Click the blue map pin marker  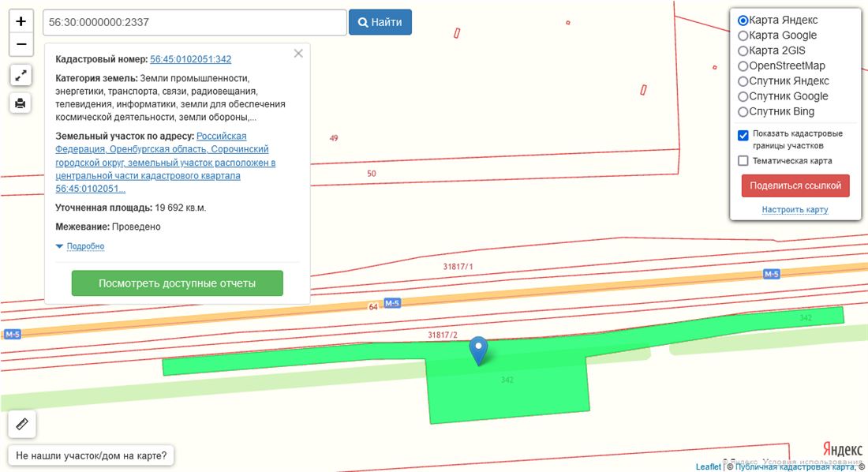(478, 350)
